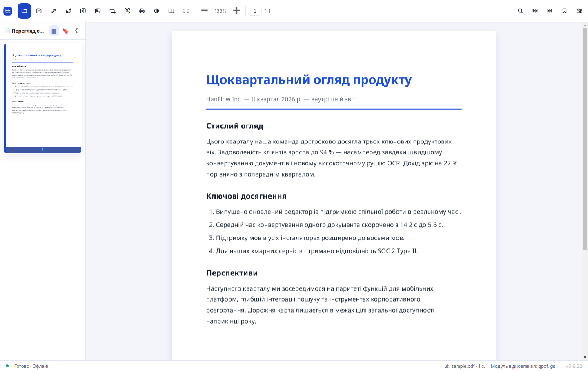
Task: Open search with the magnifier icon
Action: tap(520, 11)
